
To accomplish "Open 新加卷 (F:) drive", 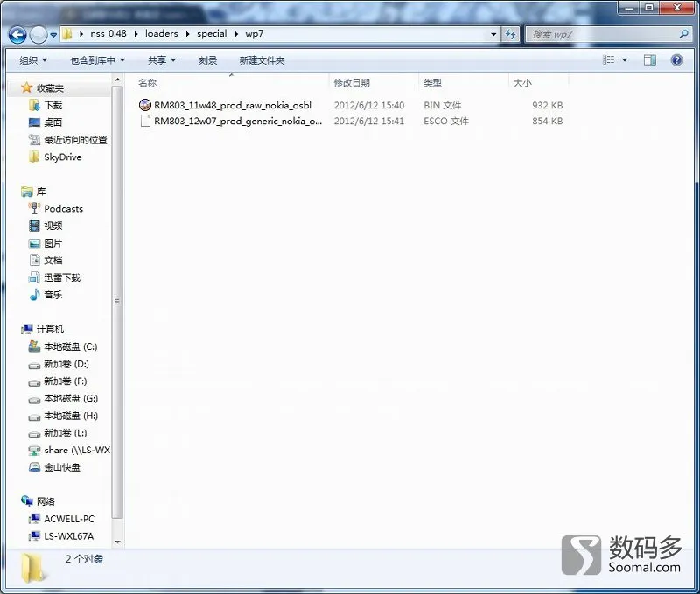I will [x=65, y=381].
